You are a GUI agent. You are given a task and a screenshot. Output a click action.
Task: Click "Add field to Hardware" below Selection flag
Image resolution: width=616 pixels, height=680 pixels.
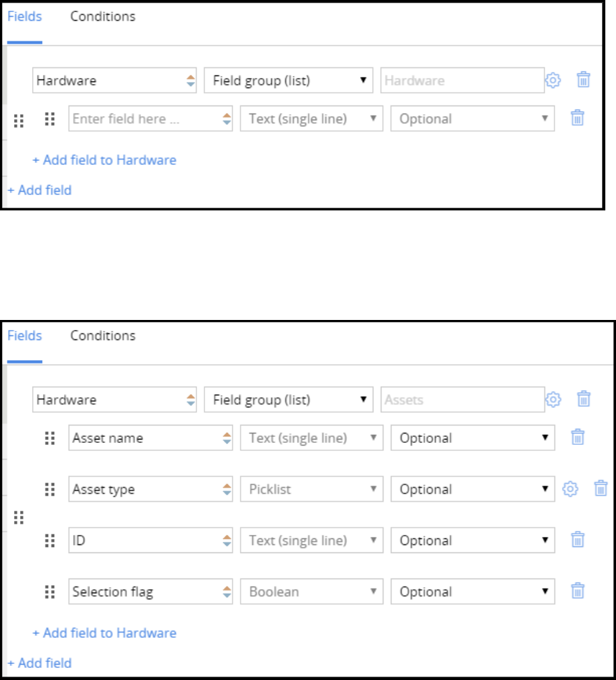coord(104,633)
